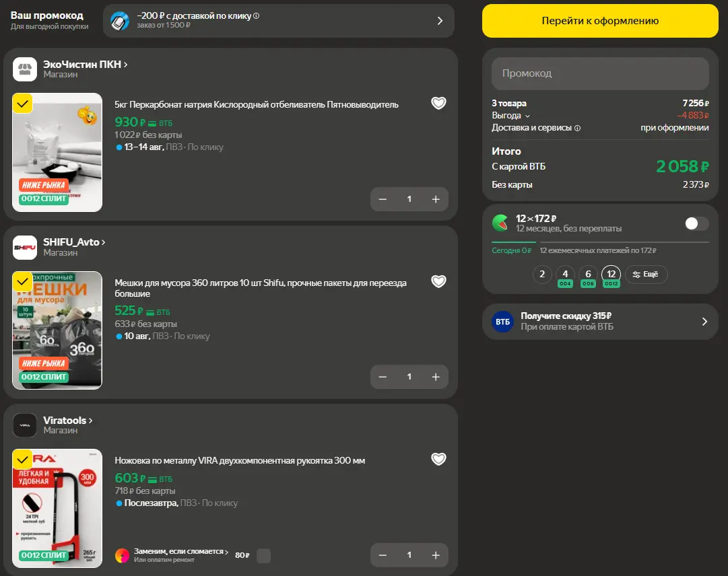
Task: Click ЭкоЧистин ПКН store logo icon
Action: click(25, 69)
